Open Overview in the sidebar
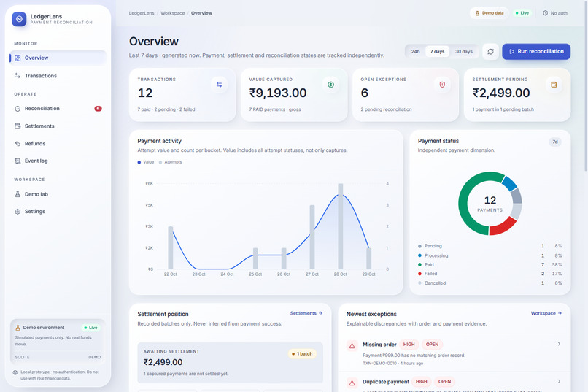The width and height of the screenshot is (588, 392). click(58, 58)
